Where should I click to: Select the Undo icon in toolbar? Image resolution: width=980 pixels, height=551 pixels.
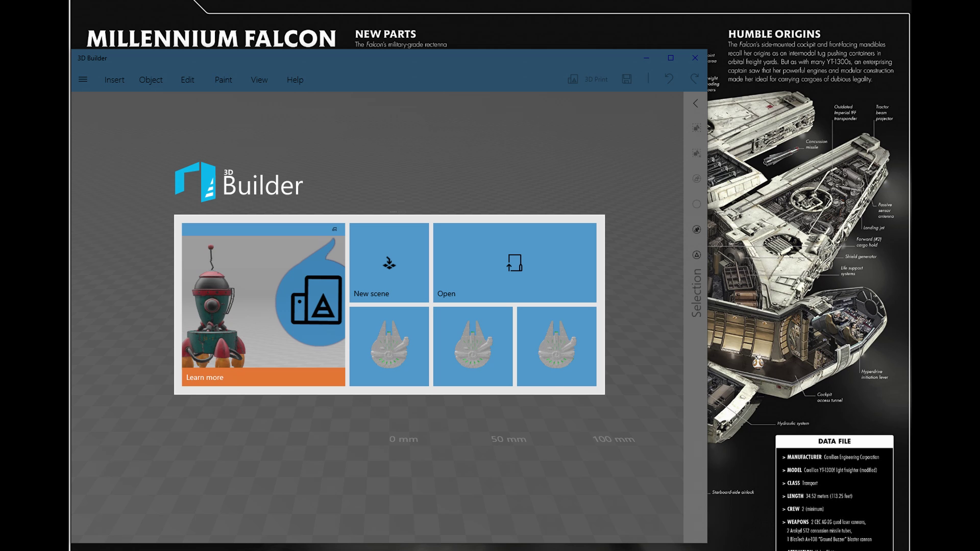[x=668, y=80]
